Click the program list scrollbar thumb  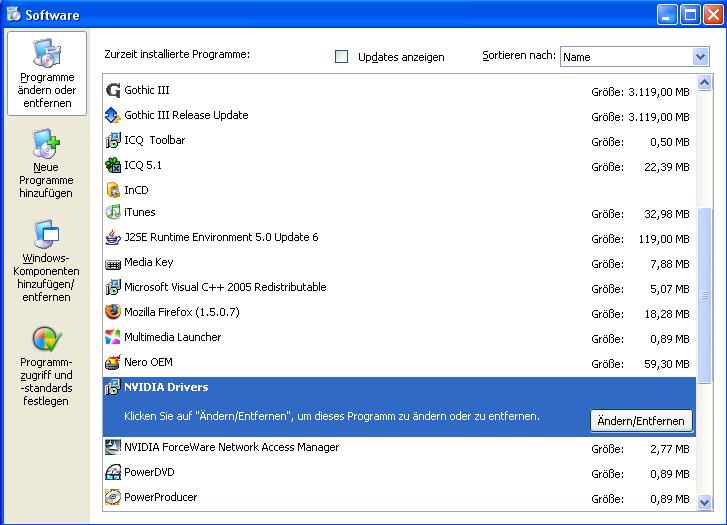tap(704, 295)
